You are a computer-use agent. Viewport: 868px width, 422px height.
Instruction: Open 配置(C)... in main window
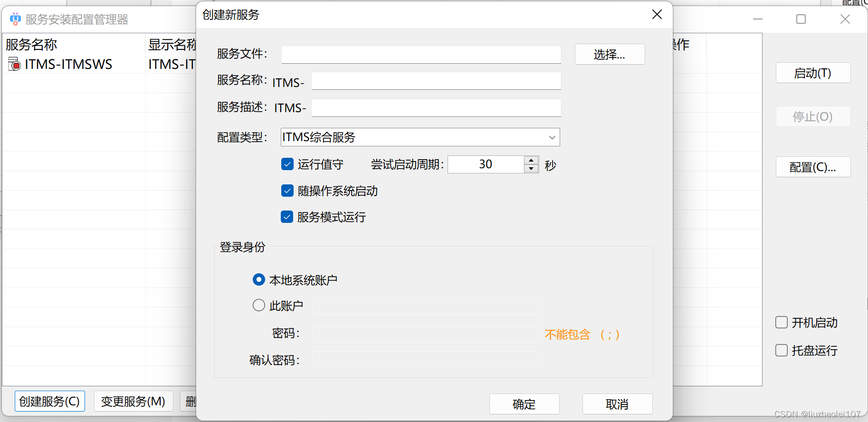coord(813,167)
